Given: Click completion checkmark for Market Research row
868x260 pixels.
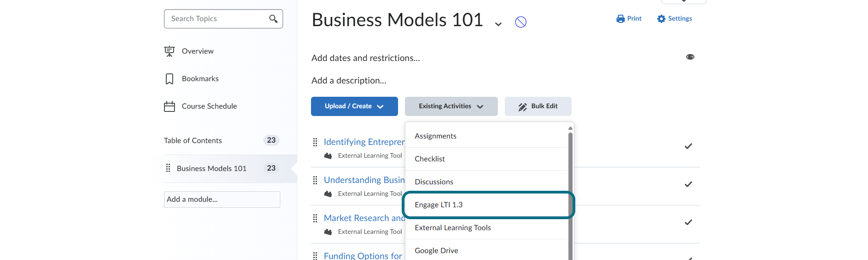Looking at the screenshot, I should click(x=688, y=222).
